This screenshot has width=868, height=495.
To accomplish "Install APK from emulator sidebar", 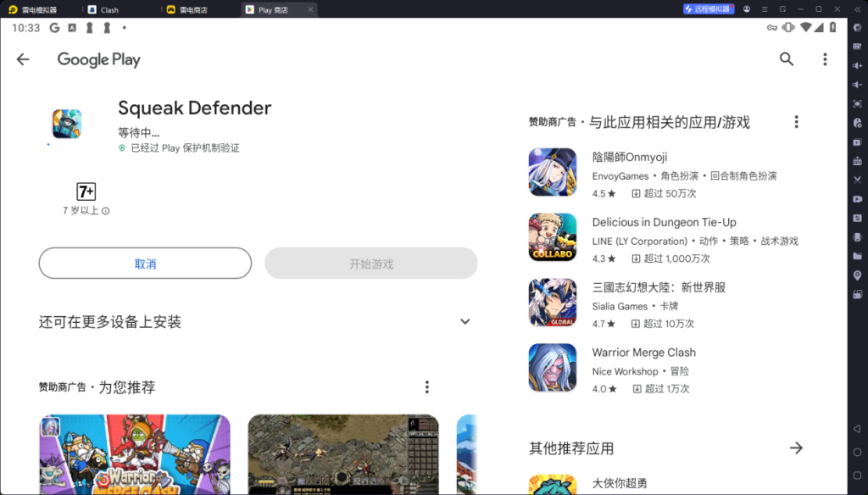I will click(x=858, y=161).
